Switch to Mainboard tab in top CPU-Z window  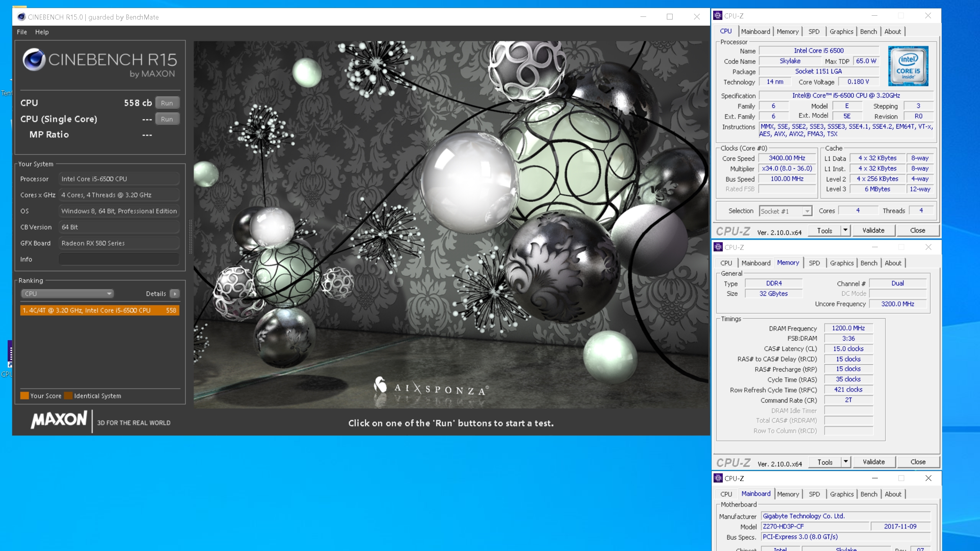(755, 32)
